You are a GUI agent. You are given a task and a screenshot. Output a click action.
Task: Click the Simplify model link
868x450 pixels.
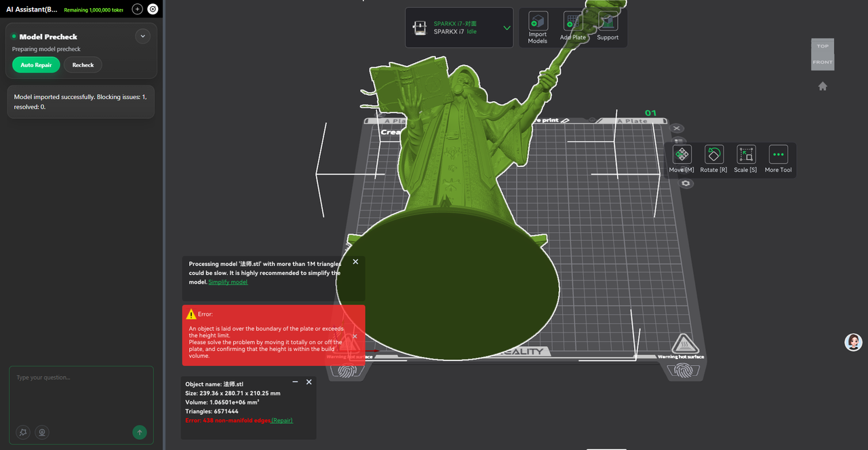(x=228, y=282)
